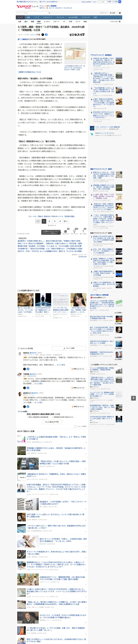The image size is (138, 644).
Task: Open the みんなの意見 tab
Action: [x=73, y=17]
